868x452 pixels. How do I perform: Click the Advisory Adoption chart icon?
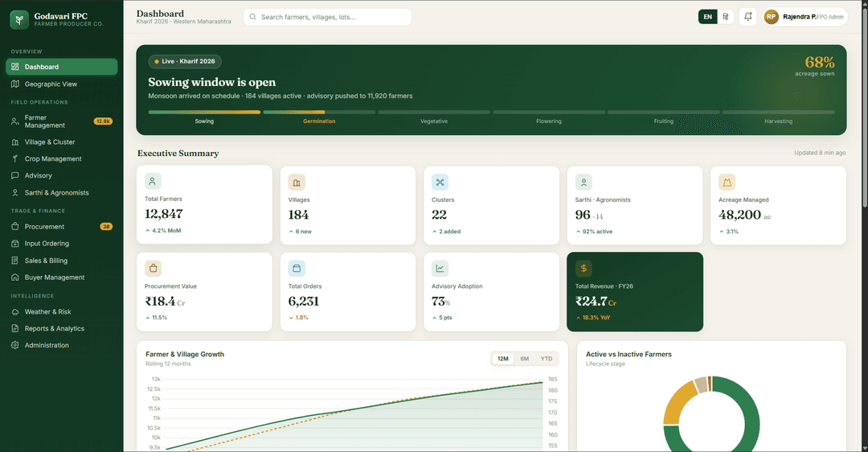[x=440, y=269]
